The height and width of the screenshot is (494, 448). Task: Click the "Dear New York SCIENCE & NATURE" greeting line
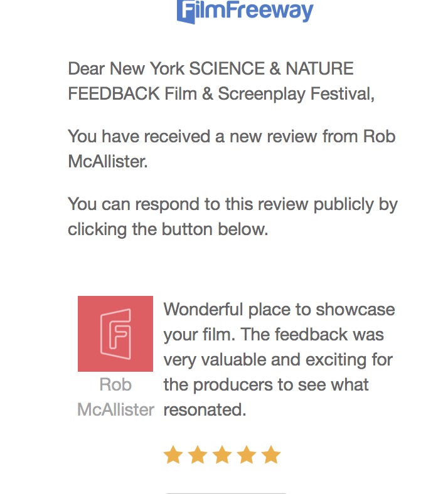click(x=211, y=68)
